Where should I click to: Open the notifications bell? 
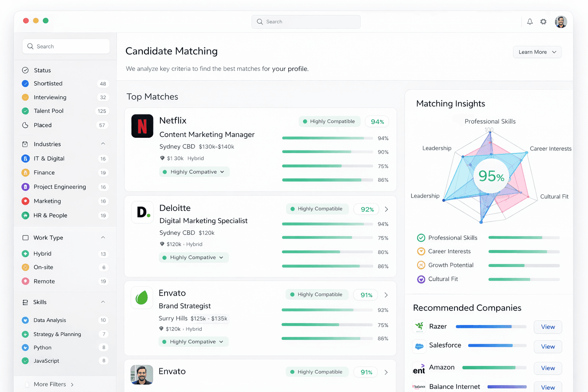tap(530, 22)
